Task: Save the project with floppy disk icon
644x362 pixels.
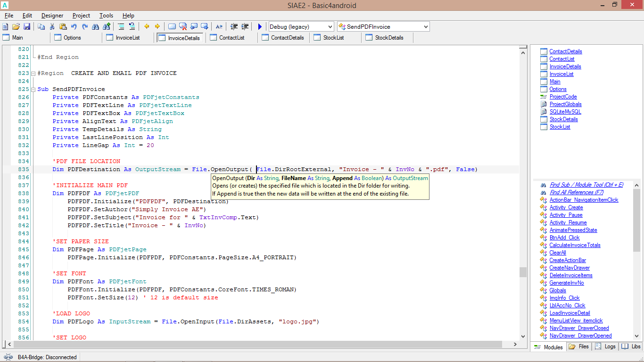Action: (27, 26)
